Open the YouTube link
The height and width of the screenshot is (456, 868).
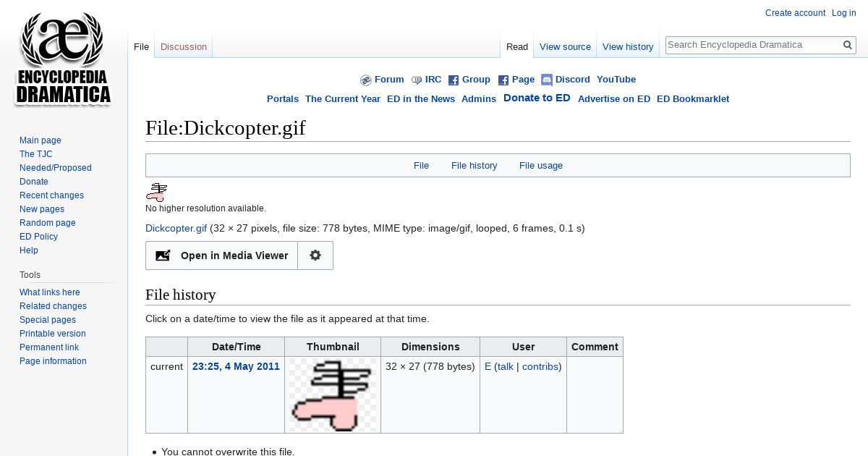coord(616,80)
